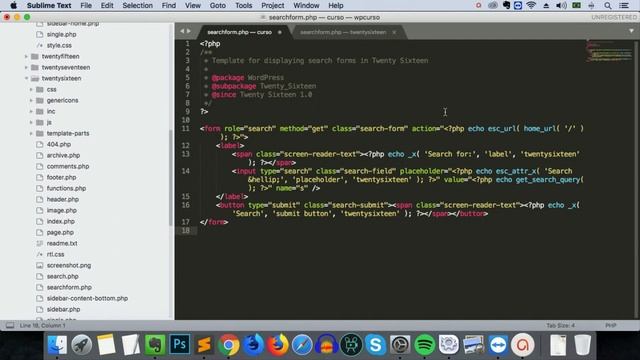Open the Trash in the dock
This screenshot has width=640, height=360.
click(x=582, y=345)
